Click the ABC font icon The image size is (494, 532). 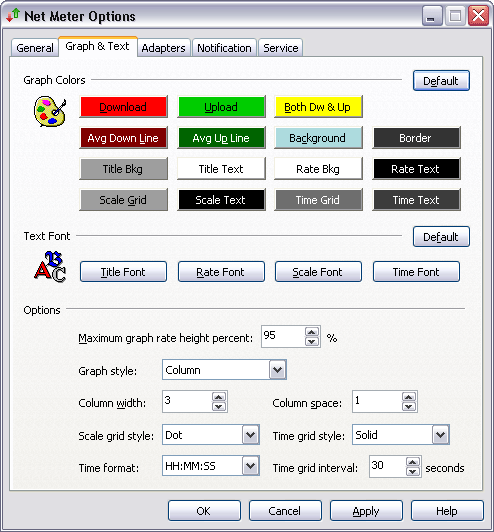click(x=50, y=267)
